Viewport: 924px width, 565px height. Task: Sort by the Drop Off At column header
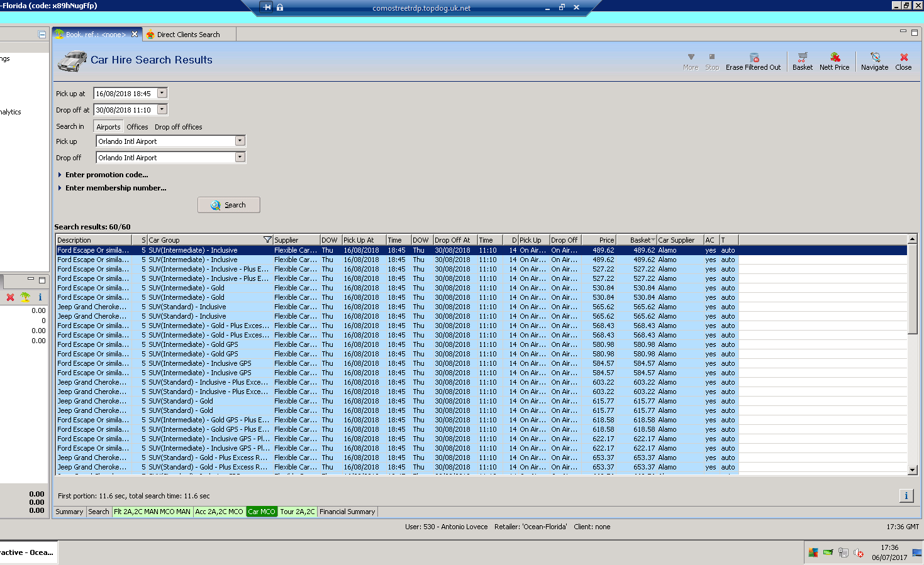[x=455, y=240]
